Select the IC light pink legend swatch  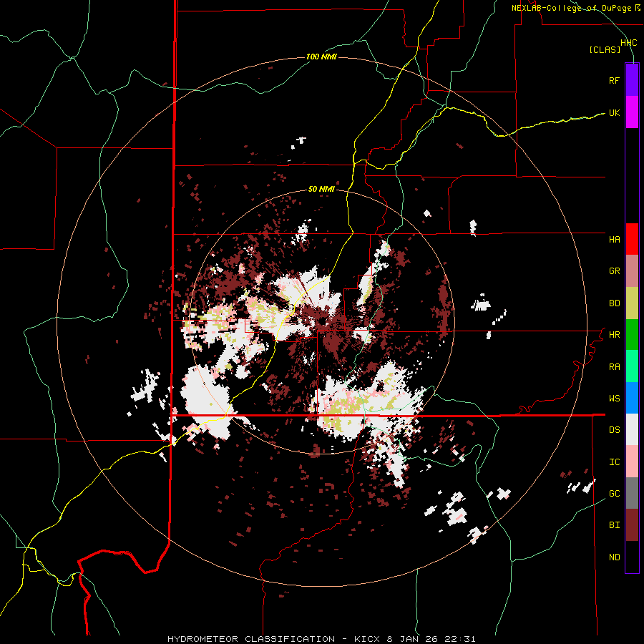[632, 462]
